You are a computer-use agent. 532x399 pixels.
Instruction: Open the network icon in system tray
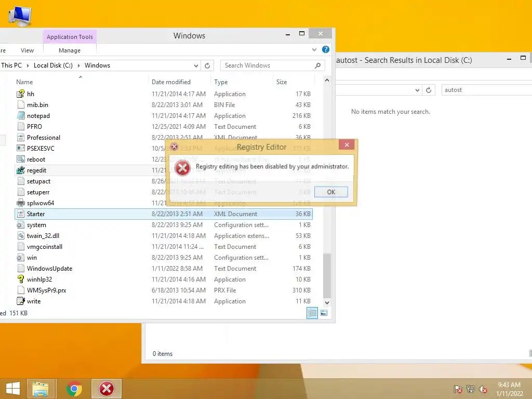point(471,389)
